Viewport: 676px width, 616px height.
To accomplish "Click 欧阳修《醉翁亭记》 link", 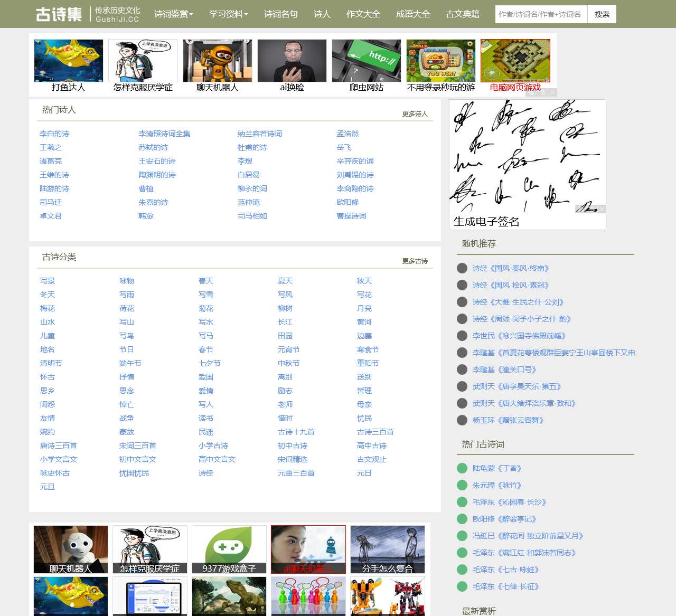I will click(504, 519).
